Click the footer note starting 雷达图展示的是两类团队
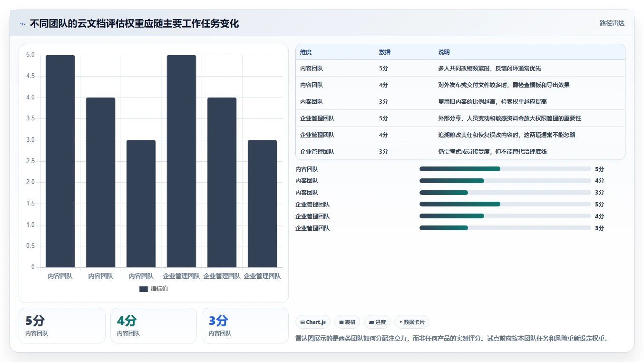 (x=452, y=339)
